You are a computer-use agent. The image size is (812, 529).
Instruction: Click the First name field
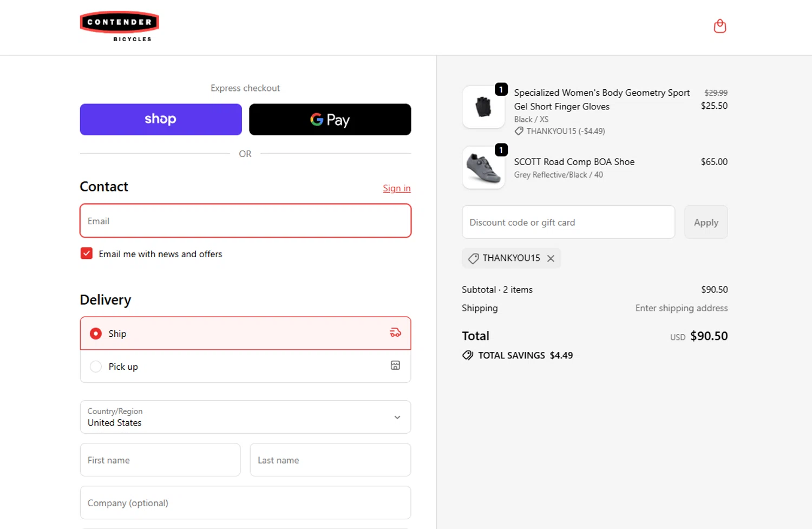pyautogui.click(x=160, y=460)
